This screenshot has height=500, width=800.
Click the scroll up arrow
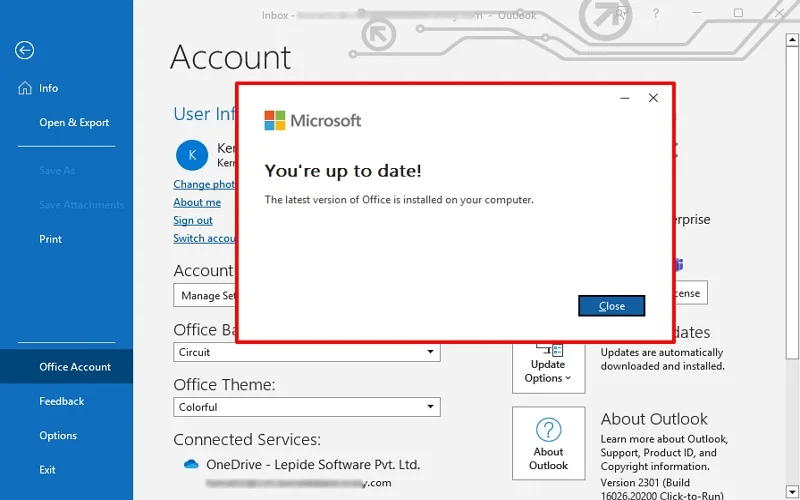[792, 39]
